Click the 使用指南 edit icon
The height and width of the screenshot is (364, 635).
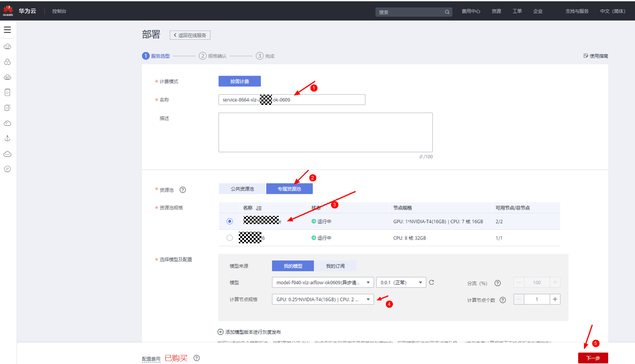click(586, 56)
